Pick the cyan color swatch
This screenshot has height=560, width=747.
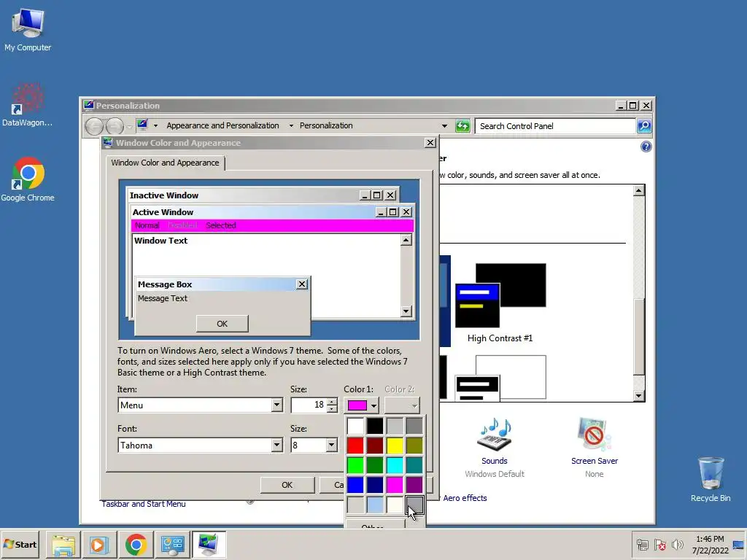(395, 465)
